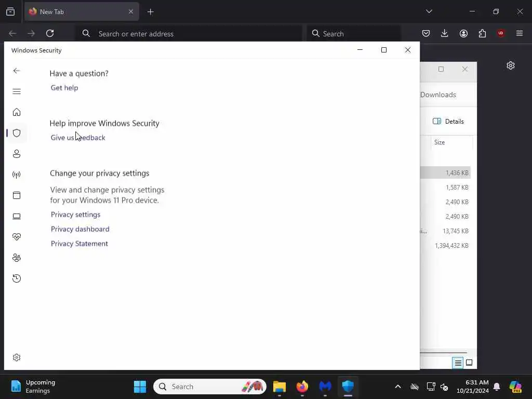Toggle Details pane in File Explorer
Image resolution: width=532 pixels, height=399 pixels.
(448, 122)
